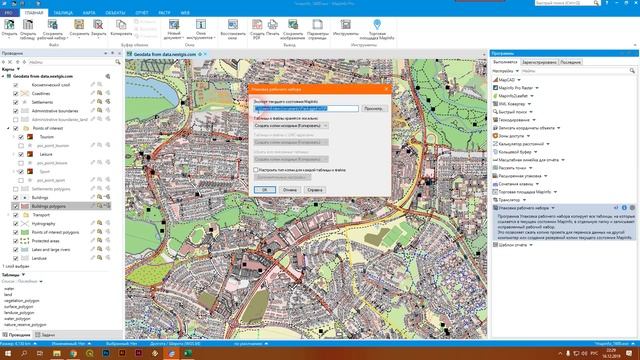Open the Настройки dropdown in Программы panel
The height and width of the screenshot is (360, 640).
pyautogui.click(x=505, y=71)
